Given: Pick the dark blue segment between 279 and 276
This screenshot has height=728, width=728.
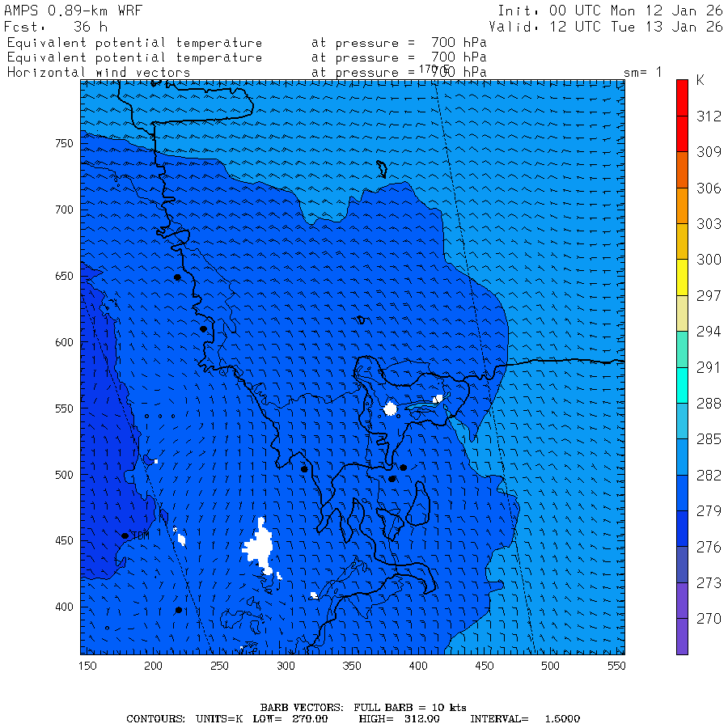Looking at the screenshot, I should pos(682,529).
